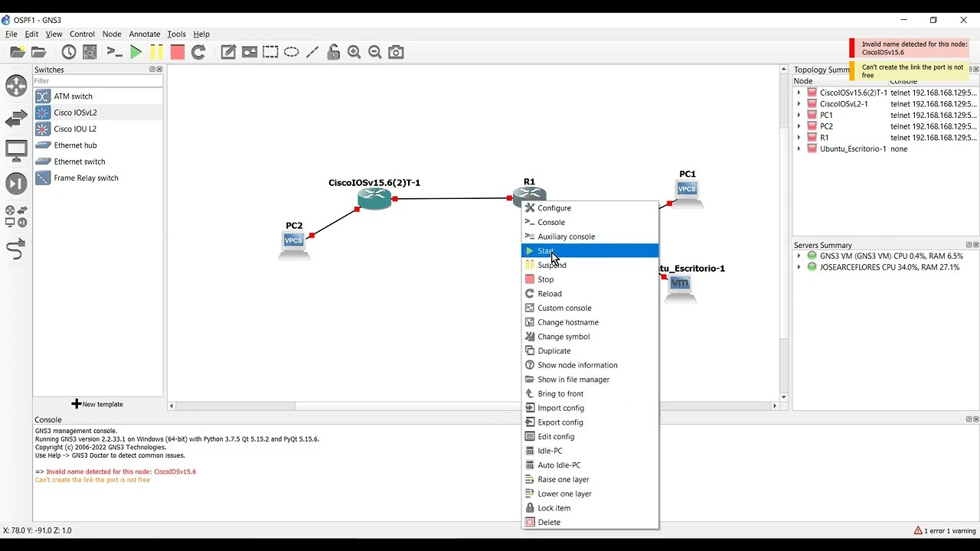Viewport: 980px width, 551px height.
Task: Expand Ubuntu_Escritorio-1 in Topology Summary
Action: 799,149
